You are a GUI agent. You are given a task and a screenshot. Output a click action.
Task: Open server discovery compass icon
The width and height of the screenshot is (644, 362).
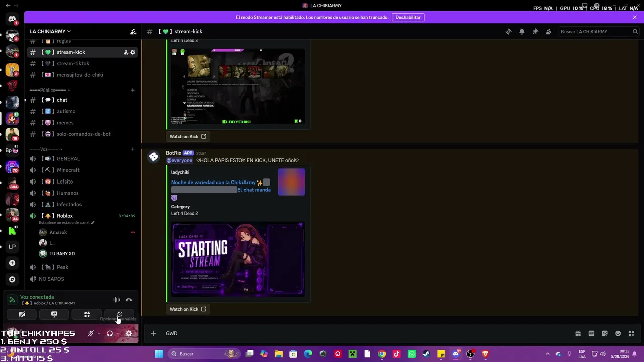tap(12, 279)
